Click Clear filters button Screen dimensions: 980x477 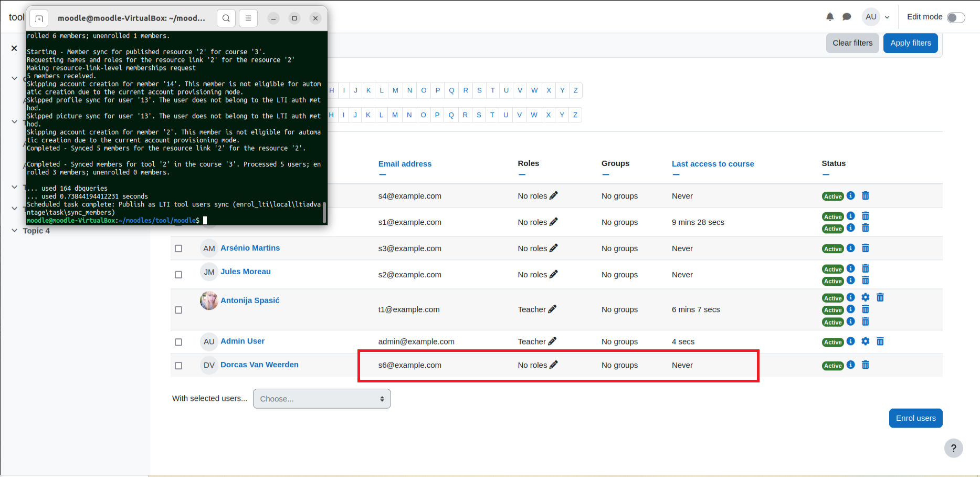tap(852, 43)
